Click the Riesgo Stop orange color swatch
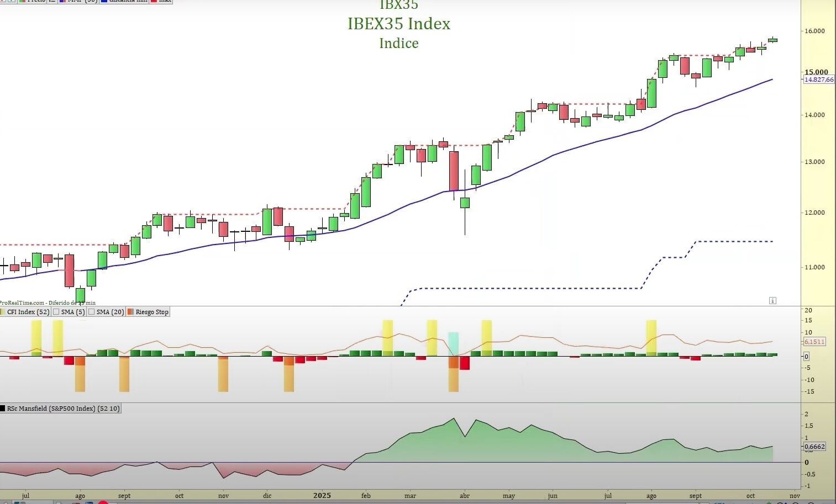Screen dimensions: 836x504 point(130,312)
